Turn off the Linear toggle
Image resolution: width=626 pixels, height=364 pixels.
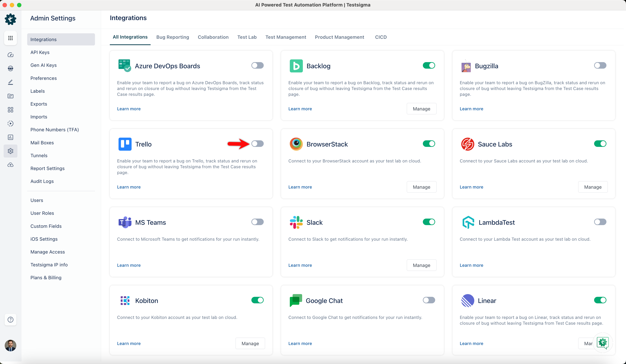600,300
